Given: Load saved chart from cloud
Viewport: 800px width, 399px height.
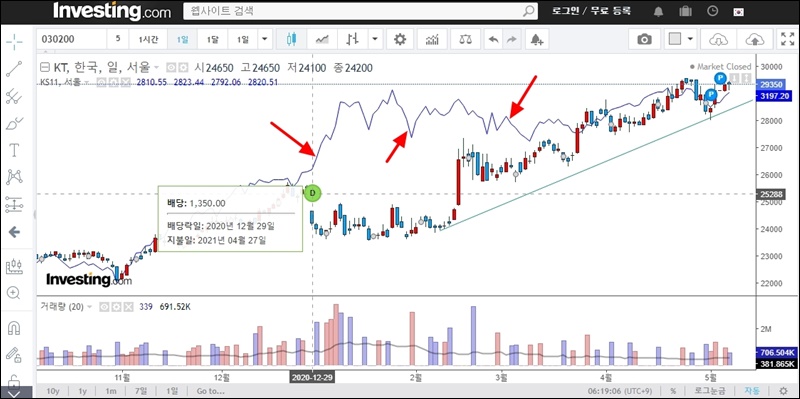Looking at the screenshot, I should pos(718,39).
